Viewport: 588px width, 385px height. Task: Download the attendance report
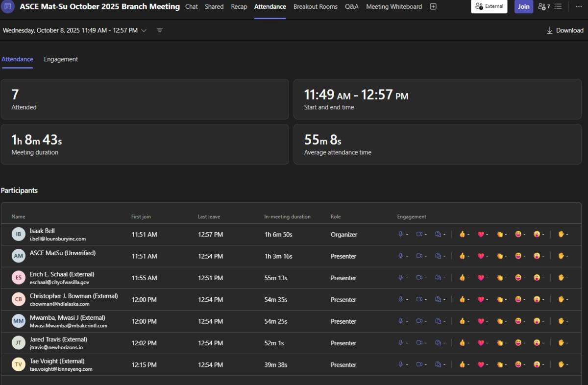pyautogui.click(x=565, y=30)
